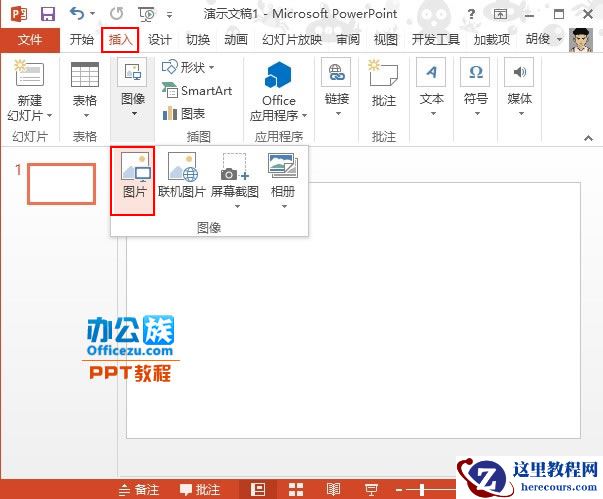Click the Save icon in the quick access toolbar
The image size is (603, 499).
48,14
